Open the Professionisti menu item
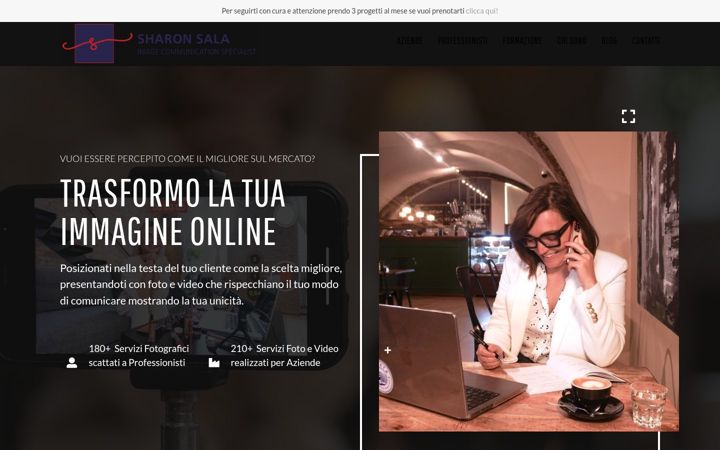 (x=462, y=40)
